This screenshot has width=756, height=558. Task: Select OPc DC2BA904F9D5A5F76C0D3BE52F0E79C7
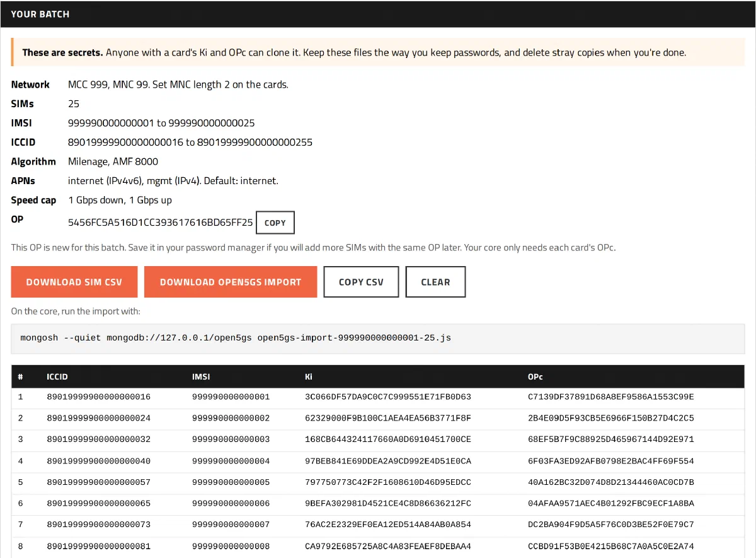coord(611,525)
